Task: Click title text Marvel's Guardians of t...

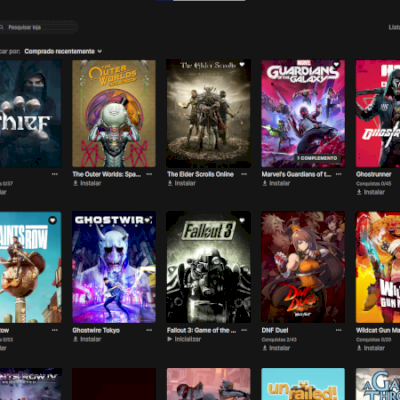Action: tap(296, 174)
